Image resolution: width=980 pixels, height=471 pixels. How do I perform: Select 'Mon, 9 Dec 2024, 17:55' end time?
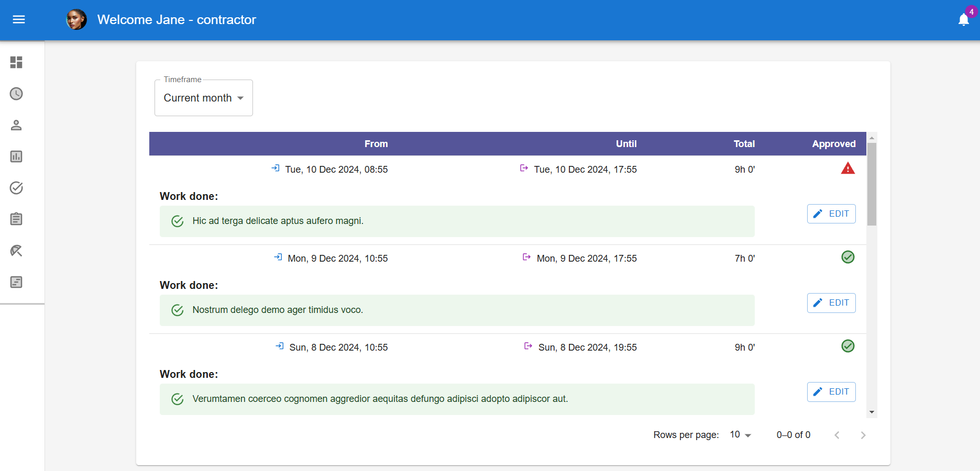tap(587, 259)
